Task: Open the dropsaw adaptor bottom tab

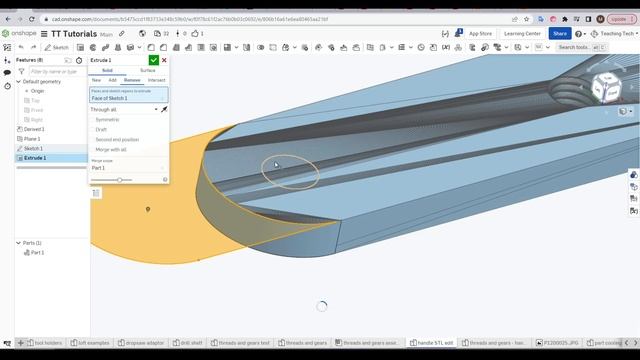Action: [141, 343]
